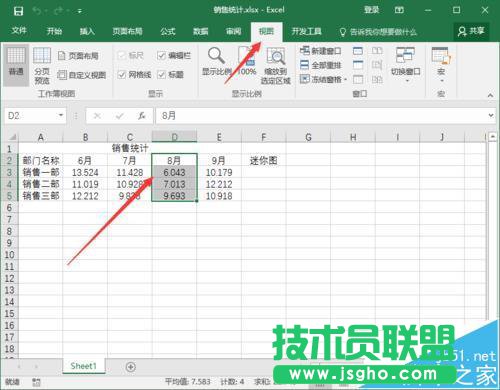Image resolution: width=500 pixels, height=390 pixels.
Task: Expand the formula bar chevron
Action: click(x=491, y=115)
